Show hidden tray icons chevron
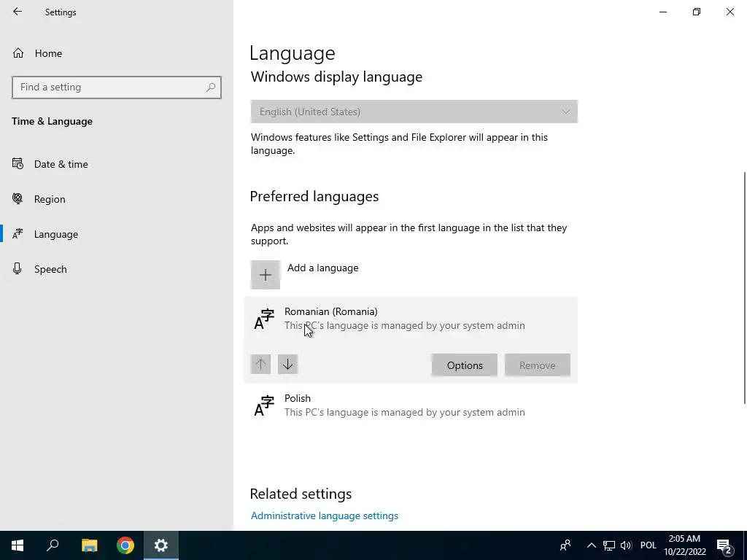This screenshot has width=747, height=560. (591, 545)
